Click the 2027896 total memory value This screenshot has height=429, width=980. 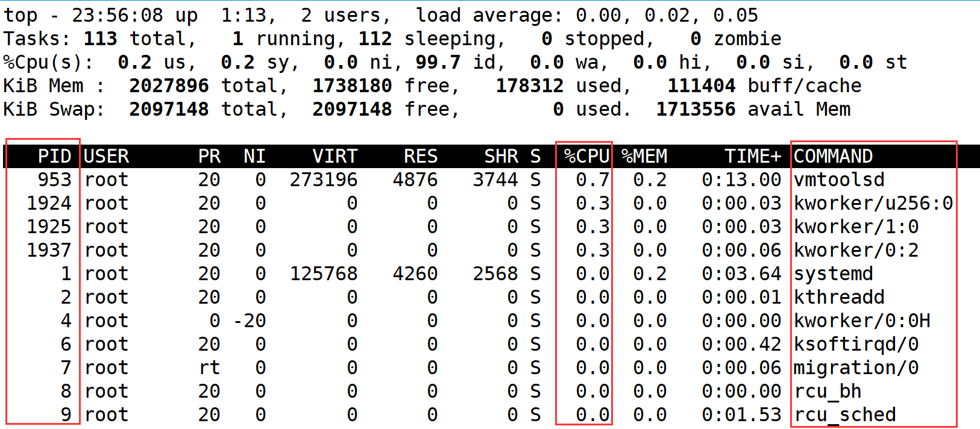[x=169, y=86]
